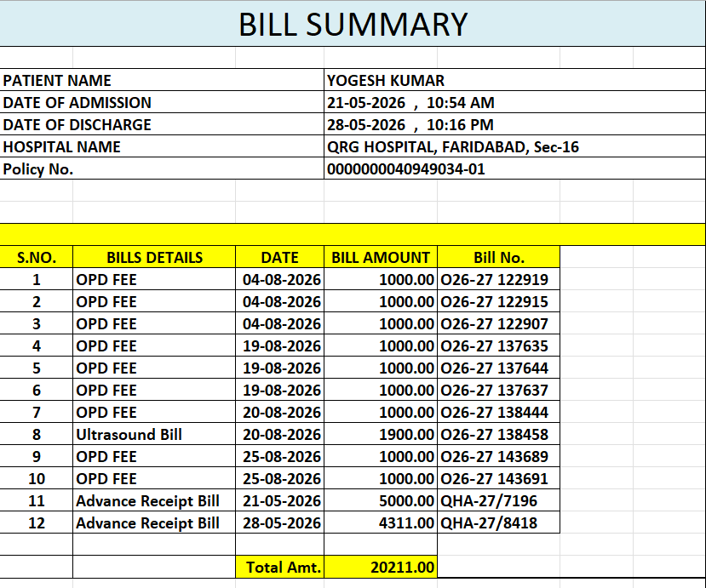Click the Policy No. label cell
This screenshot has width=706, height=588.
(x=162, y=168)
